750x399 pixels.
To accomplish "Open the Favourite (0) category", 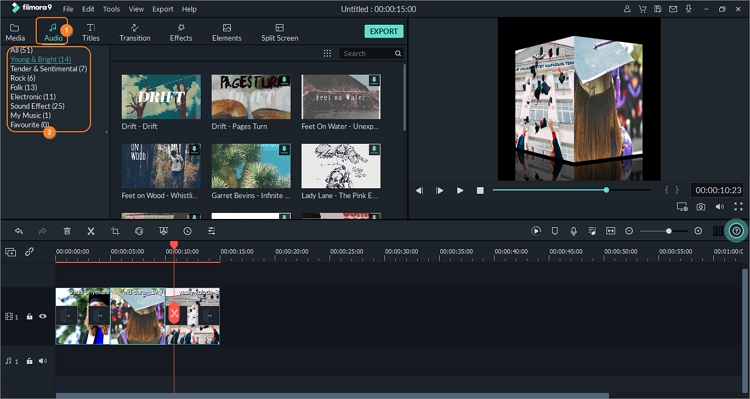I will [30, 124].
